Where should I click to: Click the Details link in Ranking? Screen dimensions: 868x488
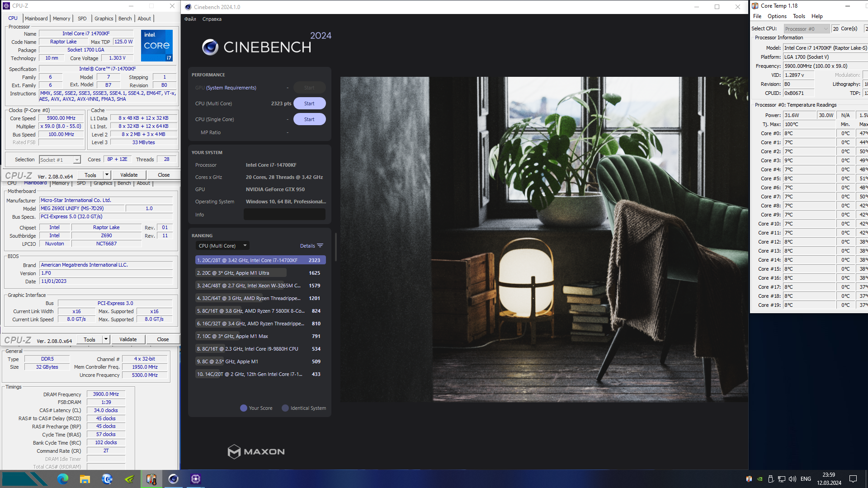pyautogui.click(x=307, y=246)
